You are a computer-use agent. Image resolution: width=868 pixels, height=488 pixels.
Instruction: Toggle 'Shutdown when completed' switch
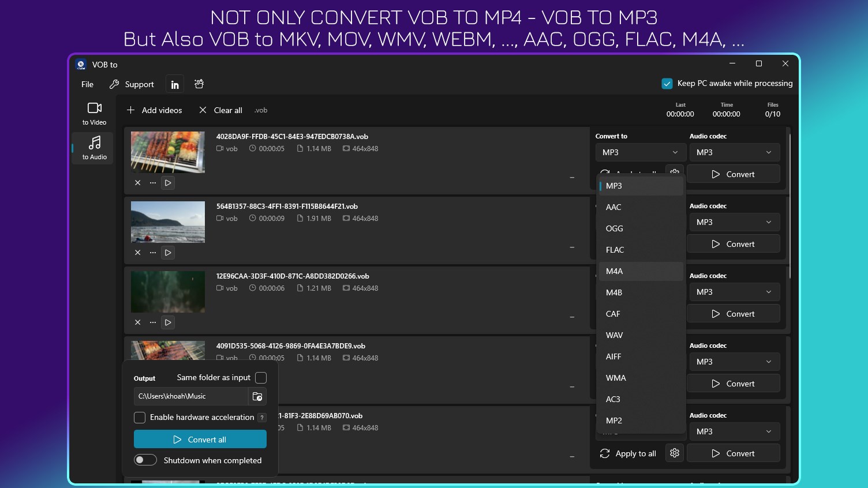coord(145,460)
